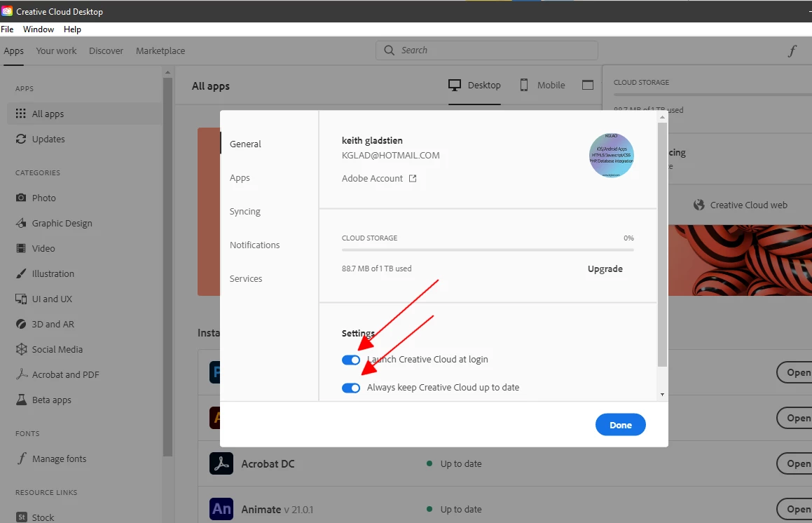Open the File menu
Screen dimensions: 812x523
coord(7,29)
